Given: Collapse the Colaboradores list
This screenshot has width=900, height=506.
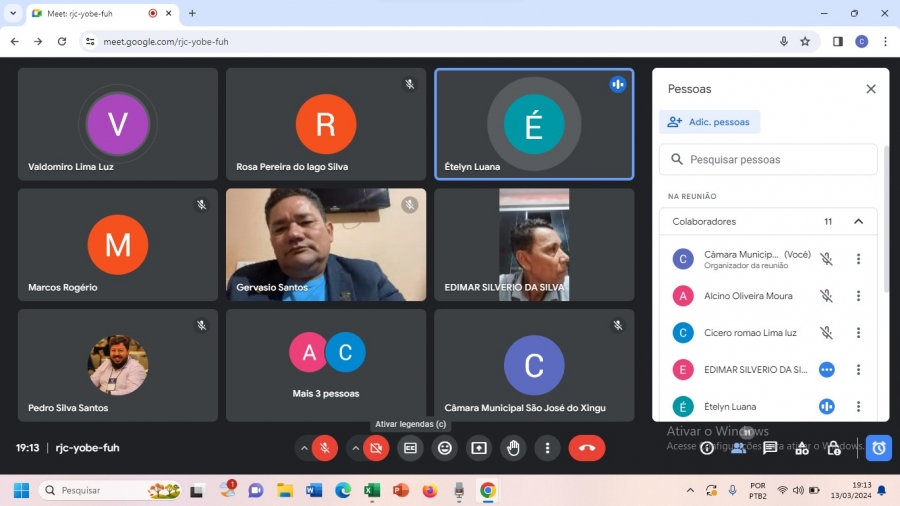Looking at the screenshot, I should point(858,221).
